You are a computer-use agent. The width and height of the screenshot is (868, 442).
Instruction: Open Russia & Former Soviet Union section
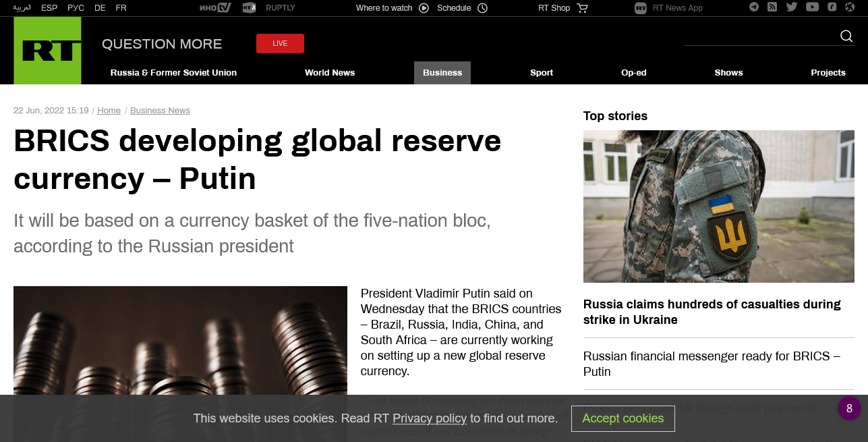click(173, 73)
